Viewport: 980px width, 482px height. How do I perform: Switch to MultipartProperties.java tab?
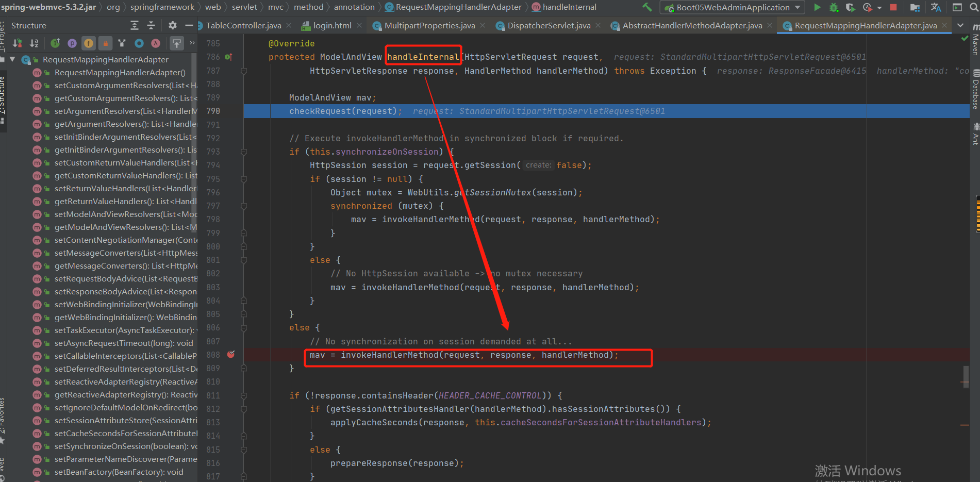[x=429, y=25]
